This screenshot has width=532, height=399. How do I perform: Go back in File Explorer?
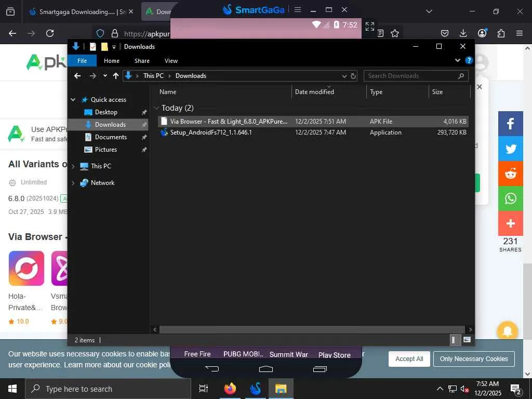pos(77,76)
